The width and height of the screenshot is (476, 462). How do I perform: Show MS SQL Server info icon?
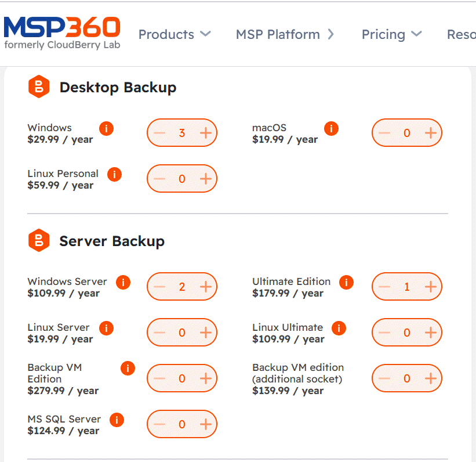(x=117, y=420)
